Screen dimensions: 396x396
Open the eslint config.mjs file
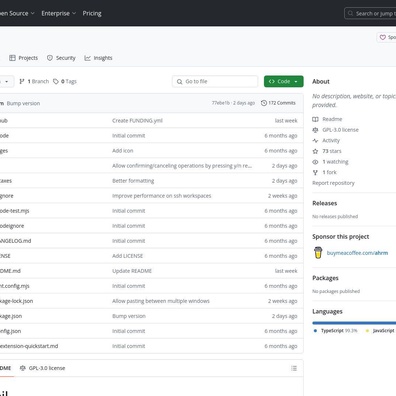15,286
